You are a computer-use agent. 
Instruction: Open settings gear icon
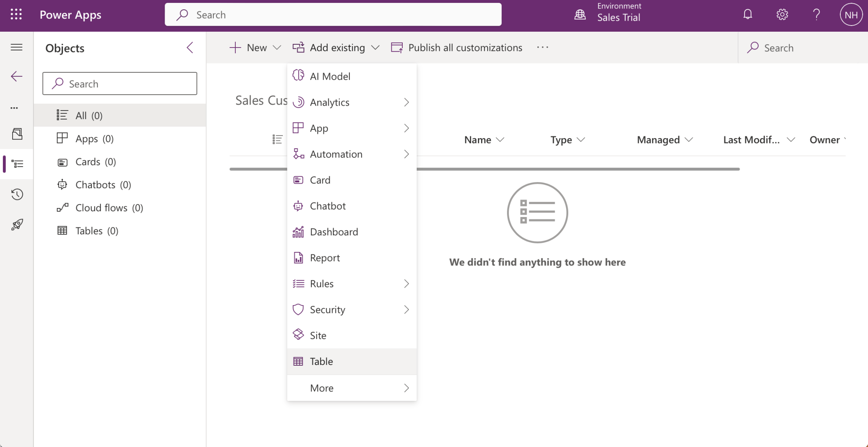782,15
